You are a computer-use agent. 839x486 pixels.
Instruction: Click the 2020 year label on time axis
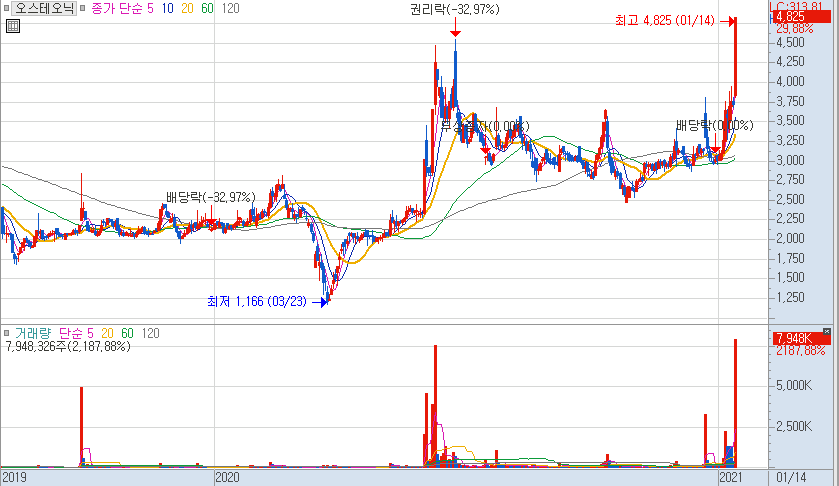coord(227,477)
